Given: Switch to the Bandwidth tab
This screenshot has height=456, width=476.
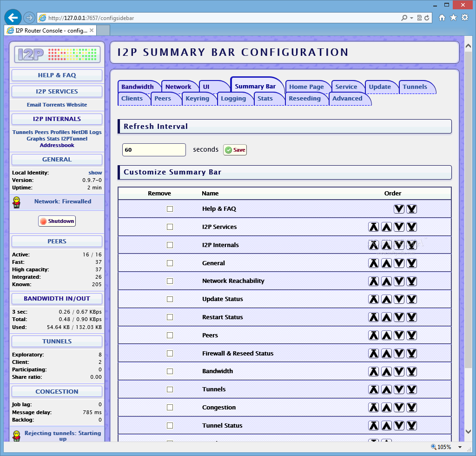Looking at the screenshot, I should click(138, 87).
